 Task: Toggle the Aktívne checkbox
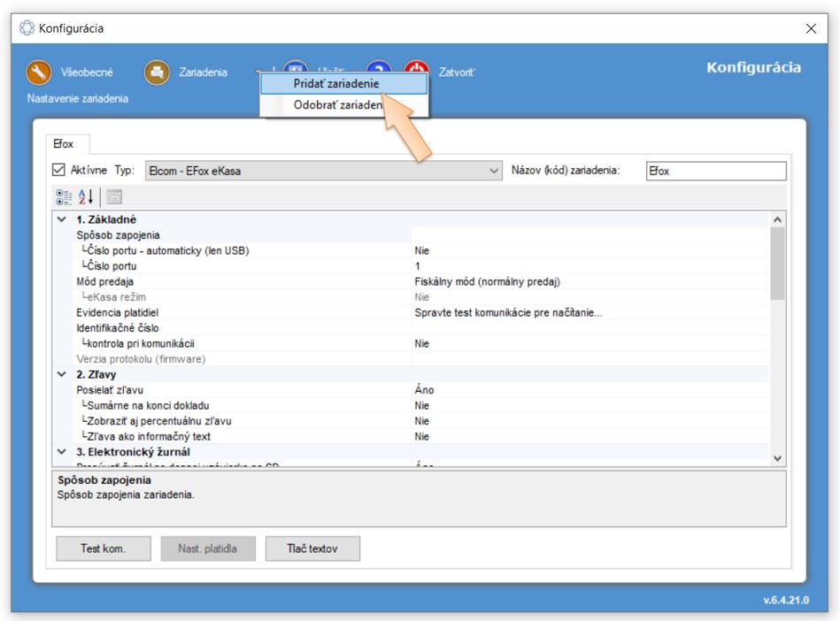tap(60, 171)
